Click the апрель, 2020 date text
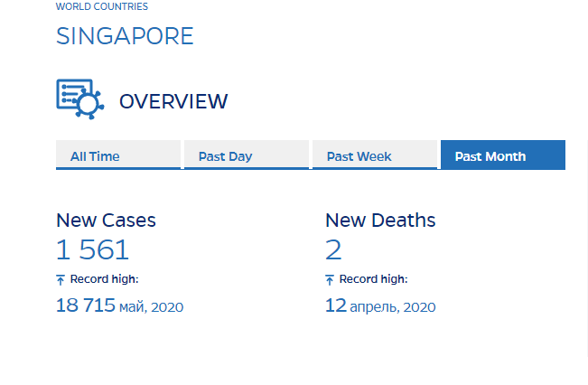 pyautogui.click(x=393, y=307)
